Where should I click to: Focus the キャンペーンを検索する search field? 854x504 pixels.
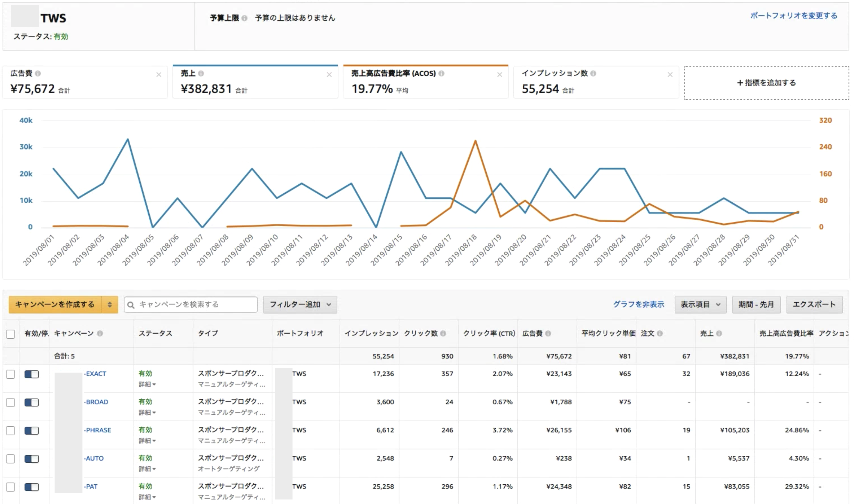point(191,305)
